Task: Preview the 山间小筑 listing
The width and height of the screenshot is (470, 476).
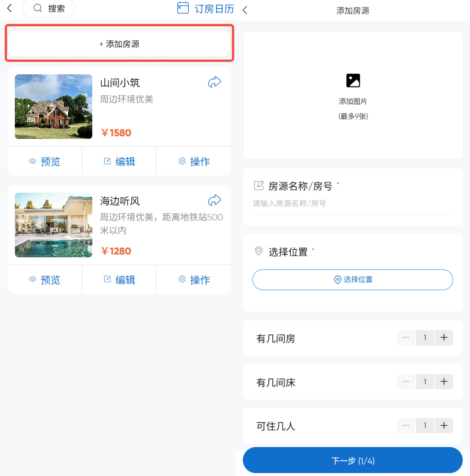Action: click(x=45, y=161)
